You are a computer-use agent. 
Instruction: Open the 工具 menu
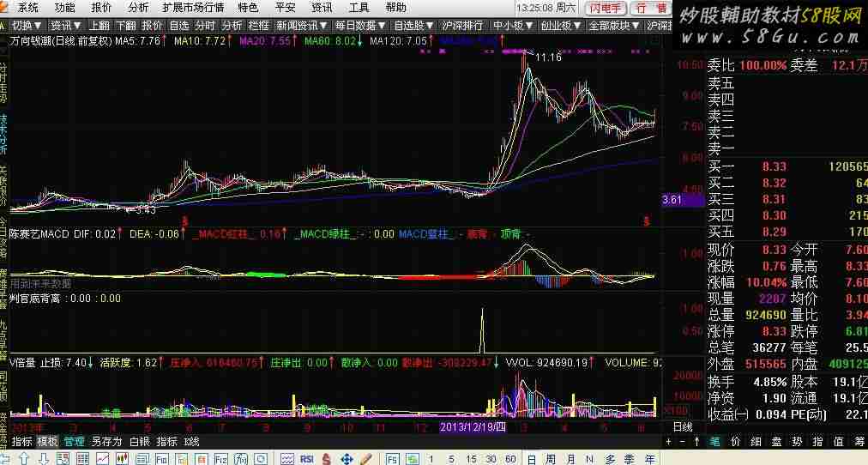(x=359, y=7)
